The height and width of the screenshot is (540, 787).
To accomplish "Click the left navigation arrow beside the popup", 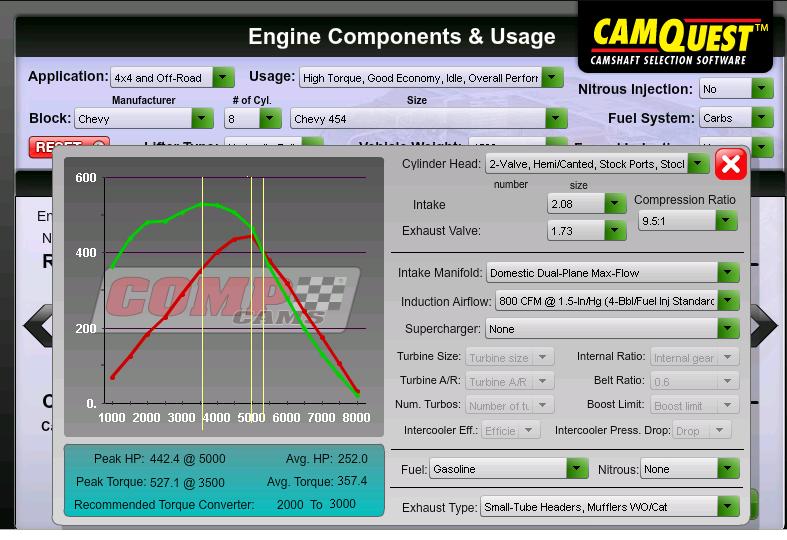I will click(x=39, y=326).
